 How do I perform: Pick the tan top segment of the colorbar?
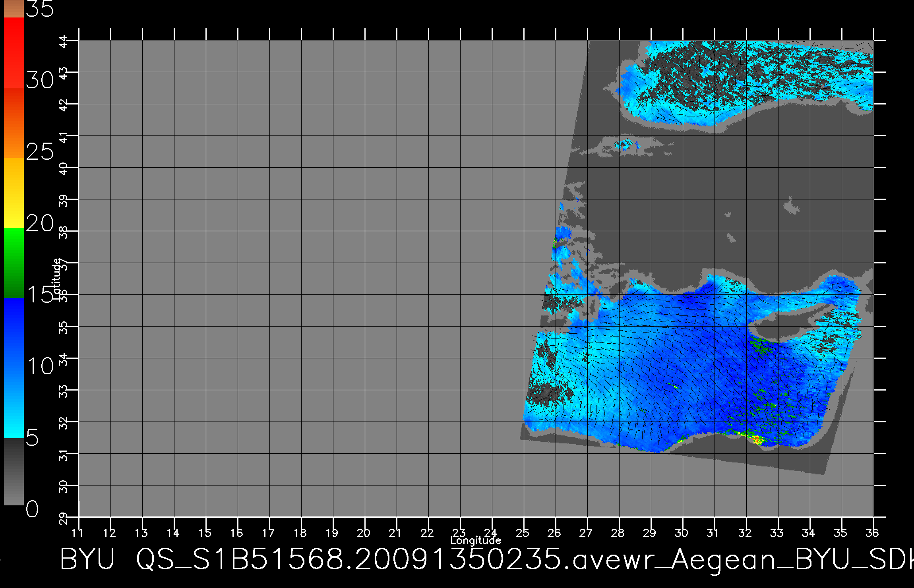pyautogui.click(x=14, y=9)
